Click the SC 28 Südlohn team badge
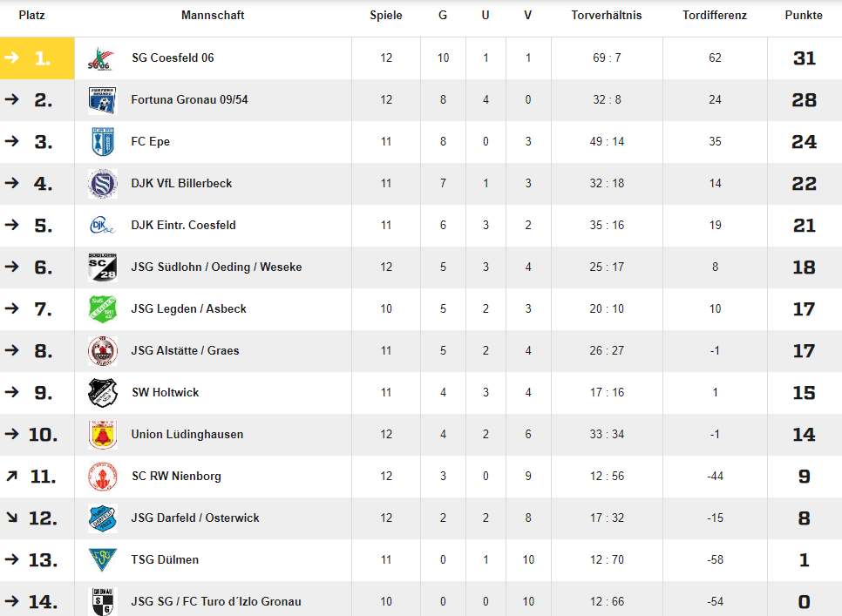Image resolution: width=842 pixels, height=616 pixels. pos(103,267)
